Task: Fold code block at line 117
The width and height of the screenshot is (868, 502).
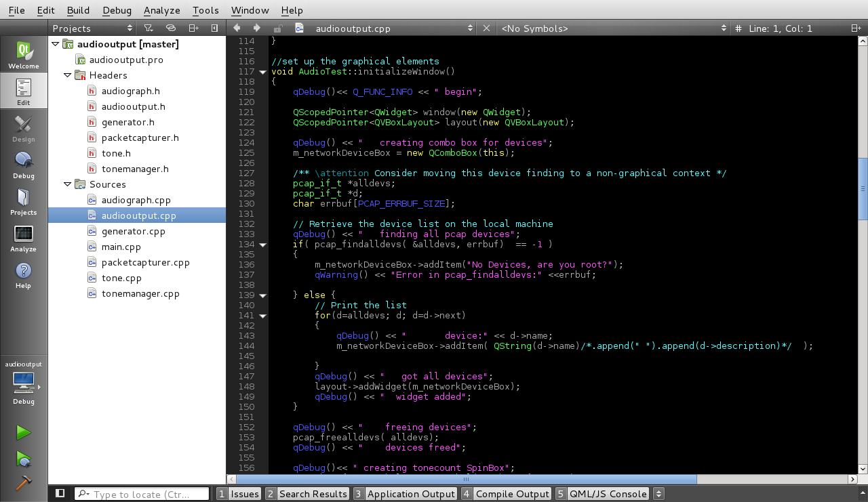Action: click(263, 72)
